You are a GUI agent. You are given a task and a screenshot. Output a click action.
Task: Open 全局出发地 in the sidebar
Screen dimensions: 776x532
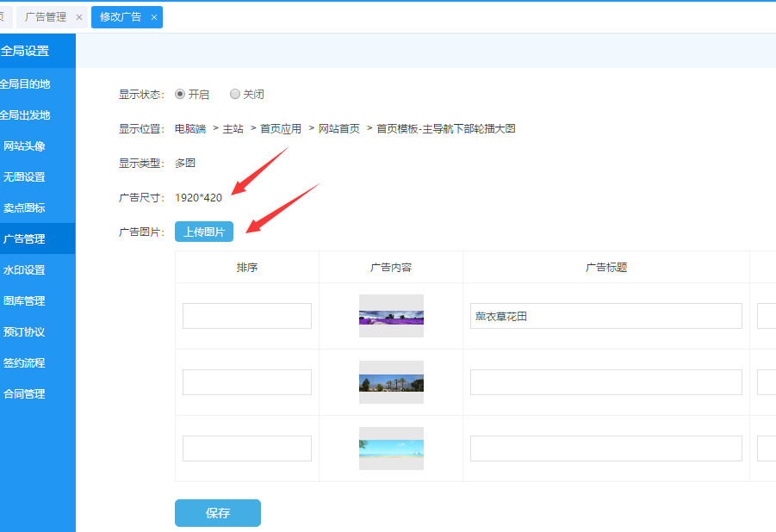24,115
